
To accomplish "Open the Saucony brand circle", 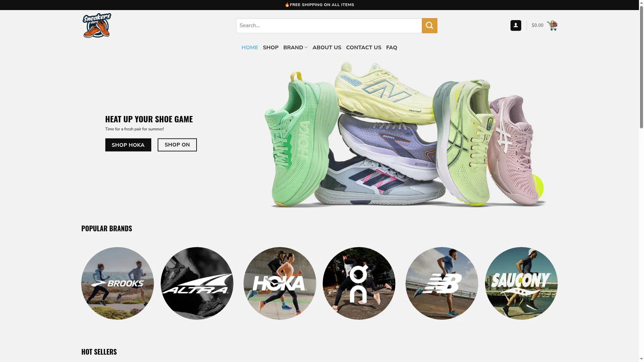I will pos(521,283).
